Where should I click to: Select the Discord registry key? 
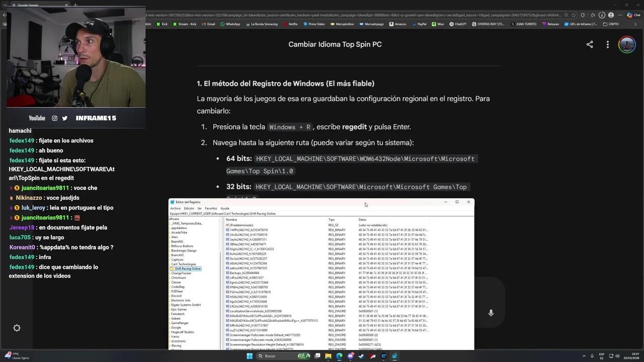coord(176,296)
